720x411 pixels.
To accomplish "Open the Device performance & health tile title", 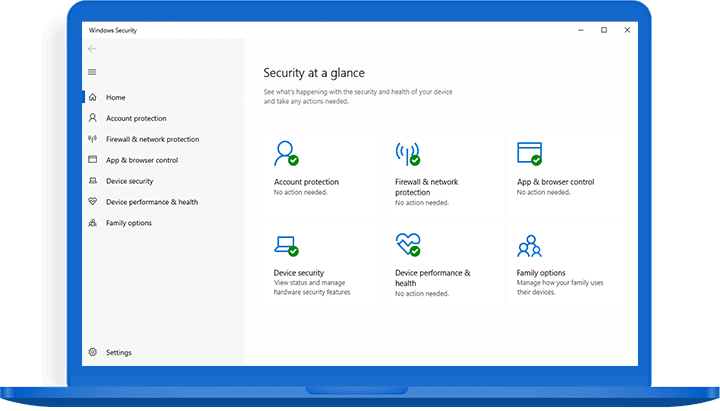I will [433, 278].
